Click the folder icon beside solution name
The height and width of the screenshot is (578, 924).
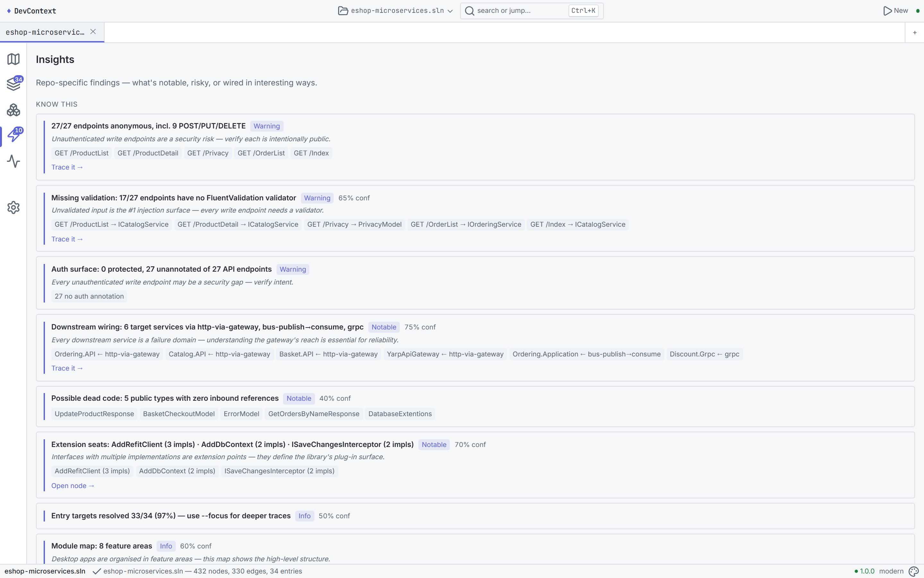[343, 11]
